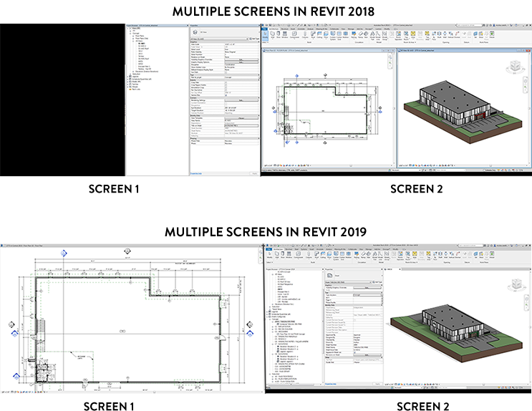Toggle Crop View checkbox in Revit 2018 Properties
Image resolution: width=532 pixels, height=411 pixels.
[x=226, y=82]
